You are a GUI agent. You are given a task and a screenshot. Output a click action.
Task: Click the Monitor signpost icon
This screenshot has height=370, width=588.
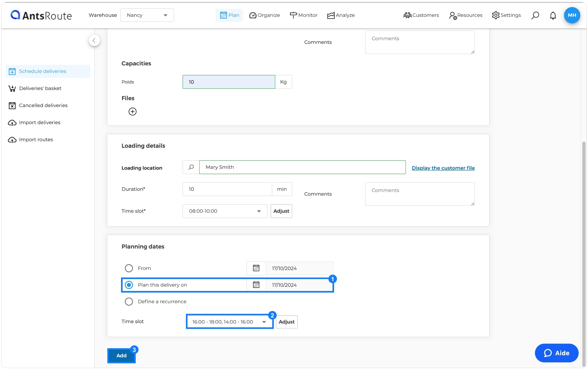coord(293,15)
